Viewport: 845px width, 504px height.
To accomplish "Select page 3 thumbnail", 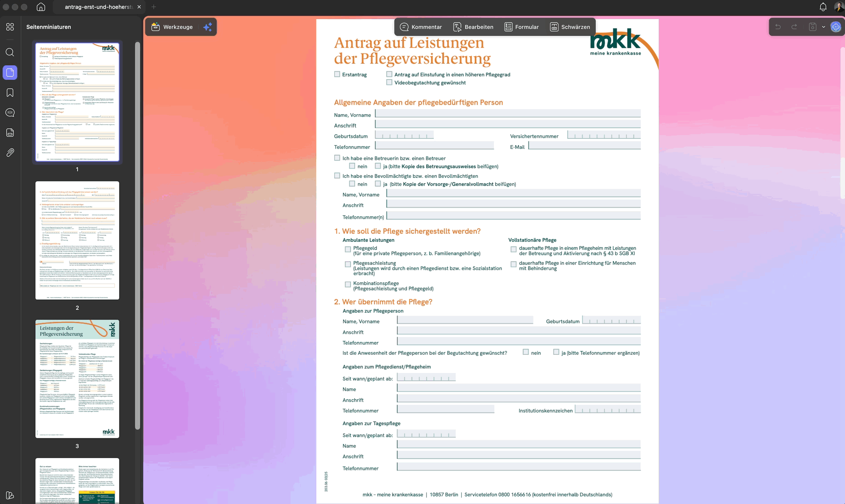I will 77,379.
